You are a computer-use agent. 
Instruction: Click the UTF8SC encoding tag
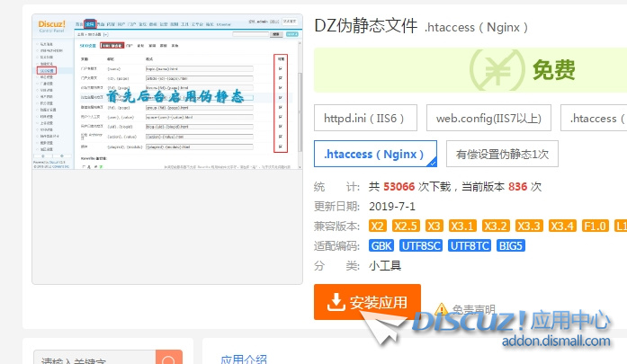(421, 245)
